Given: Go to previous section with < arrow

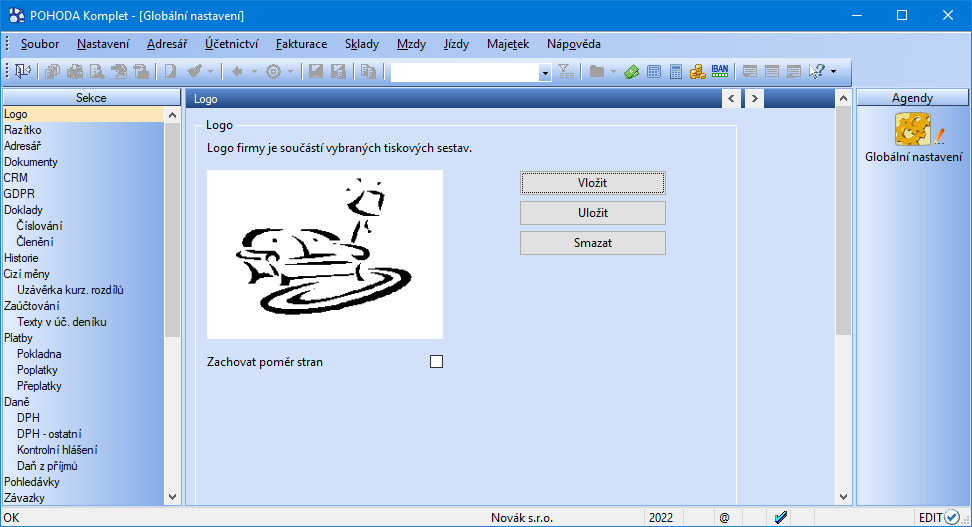Looking at the screenshot, I should [x=731, y=99].
